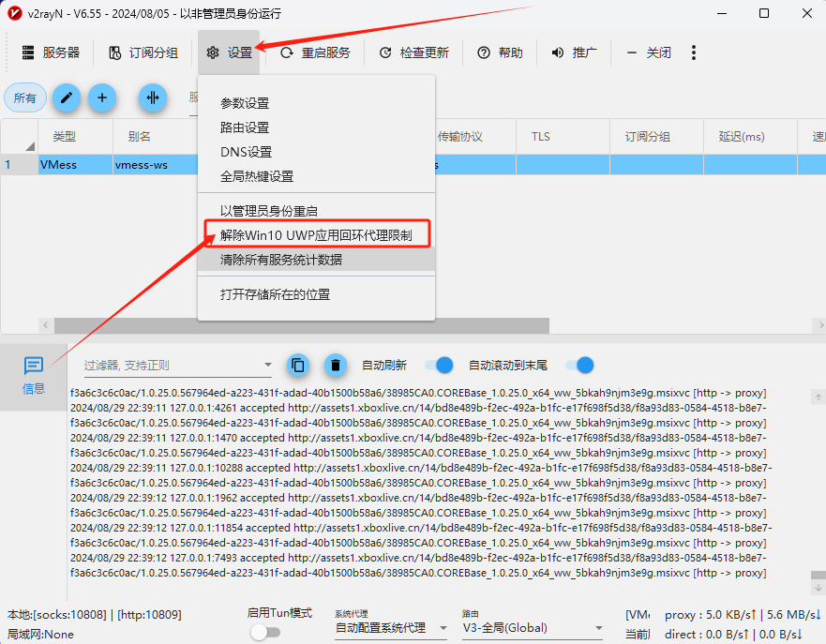Screen dimensions: 826x644
Task: Choose 以管理员身份重启 menu item
Action: pos(316,211)
